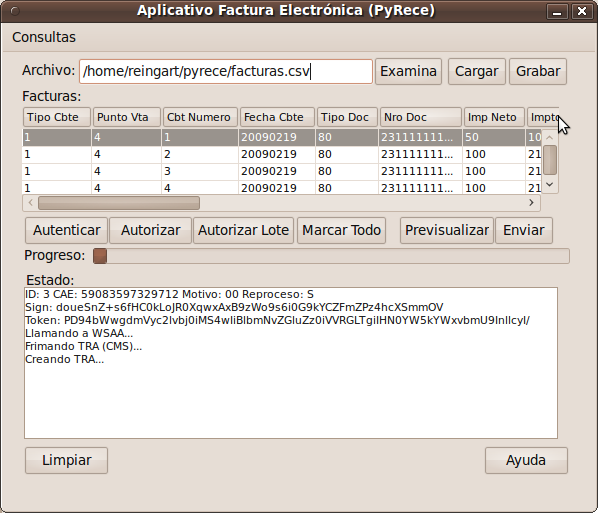Open the Consultas menu
This screenshot has height=513, width=598.
pyautogui.click(x=44, y=37)
